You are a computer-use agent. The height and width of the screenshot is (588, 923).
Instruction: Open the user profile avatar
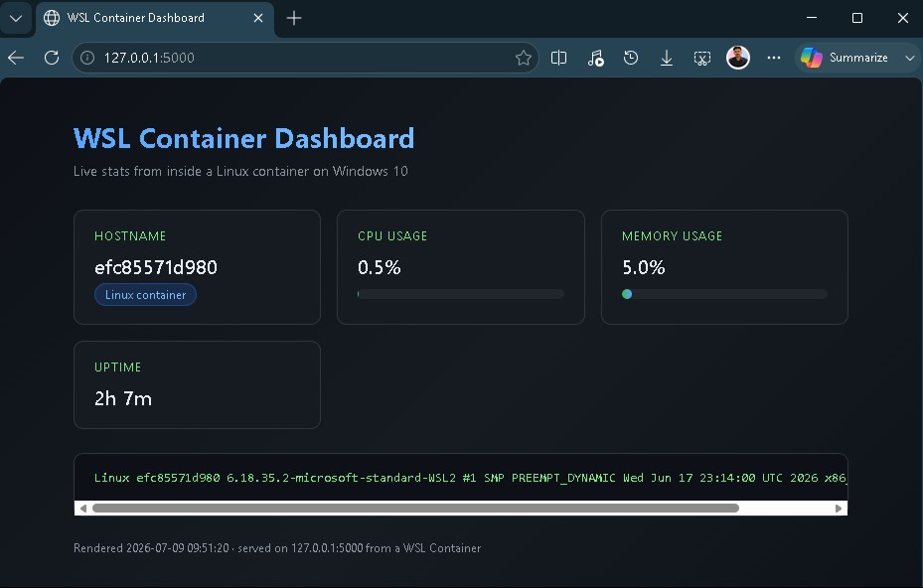737,58
